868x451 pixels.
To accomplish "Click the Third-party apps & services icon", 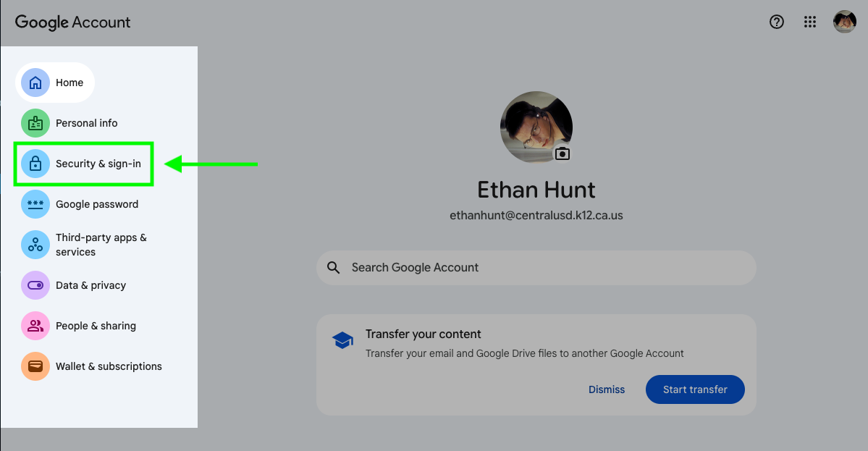I will pyautogui.click(x=35, y=245).
